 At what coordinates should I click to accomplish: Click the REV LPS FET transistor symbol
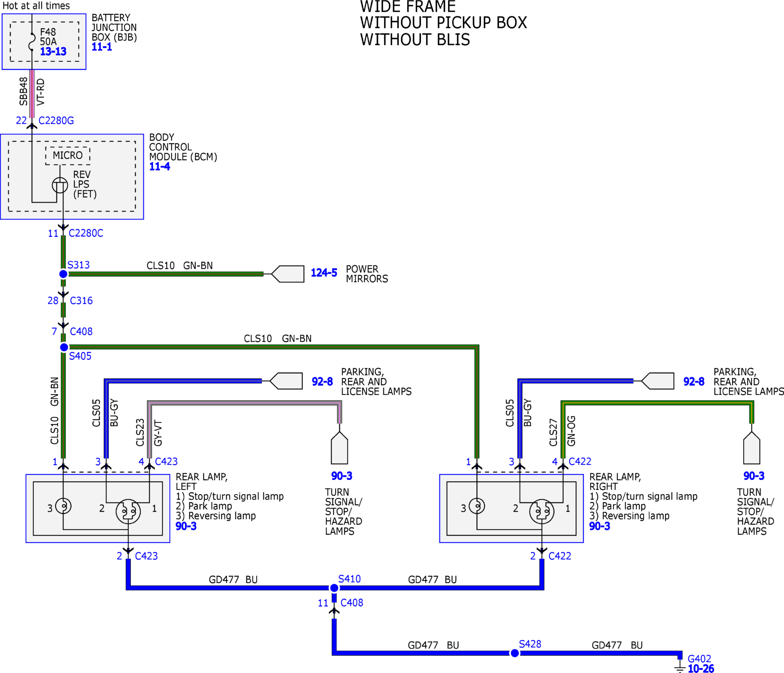(60, 185)
